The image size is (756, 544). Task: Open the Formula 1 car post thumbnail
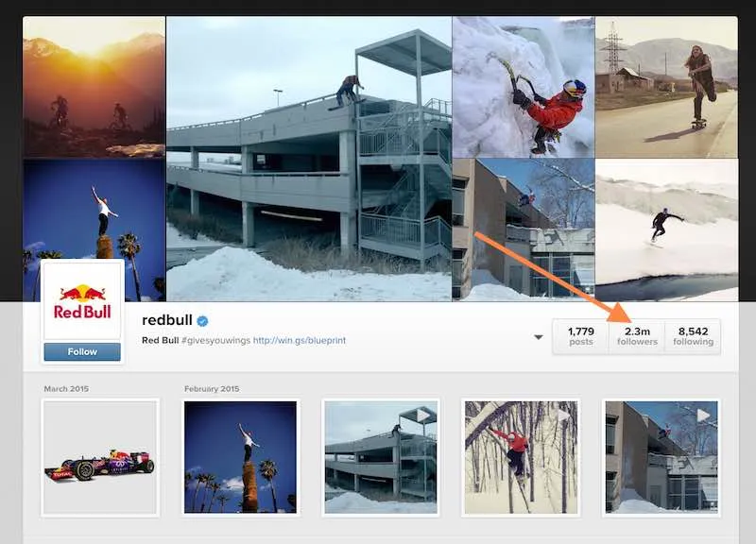click(x=100, y=457)
